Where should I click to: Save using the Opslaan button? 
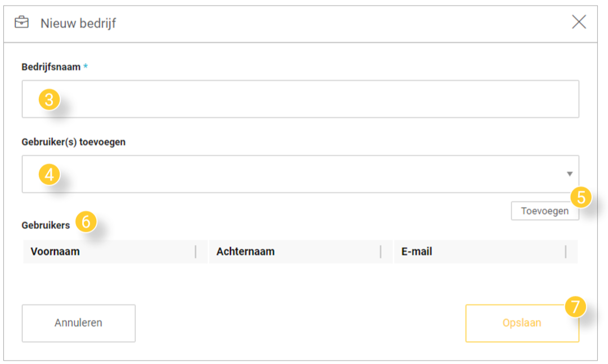[x=521, y=323]
